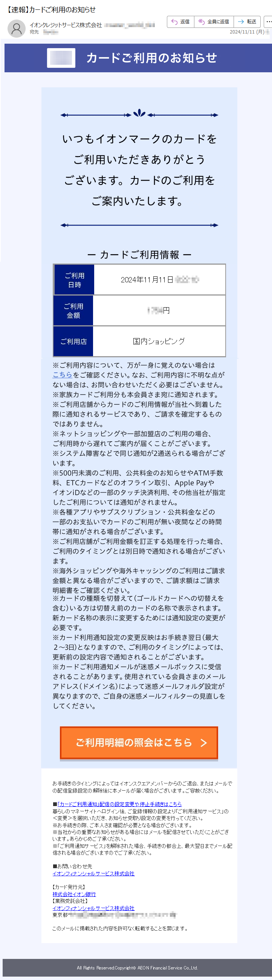Click the AEON Financial Service copyright footer
The height and width of the screenshot is (980, 272).
tap(138, 968)
